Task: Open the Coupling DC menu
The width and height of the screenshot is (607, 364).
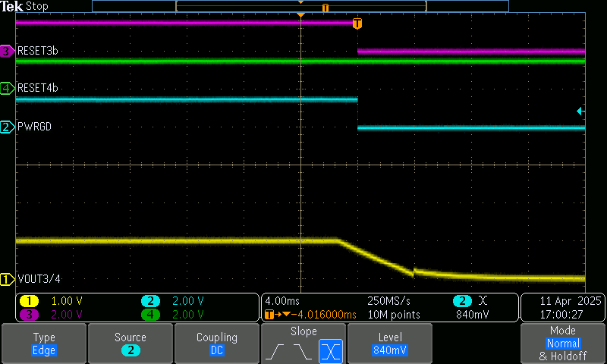Action: pos(217,344)
